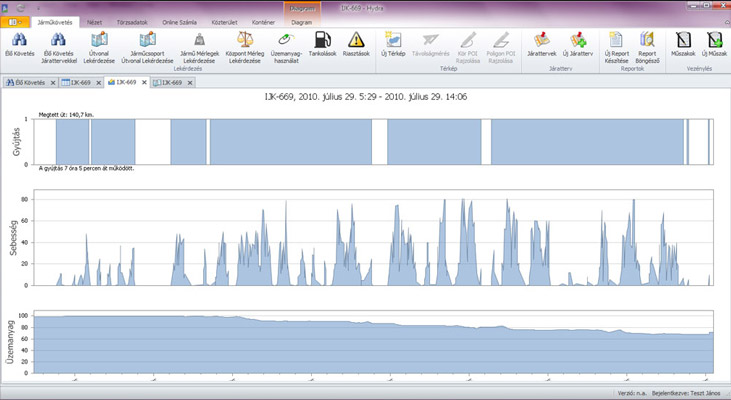Click the Gyújtás ignition chart
Image resolution: width=731 pixels, height=400 pixels.
click(373, 142)
